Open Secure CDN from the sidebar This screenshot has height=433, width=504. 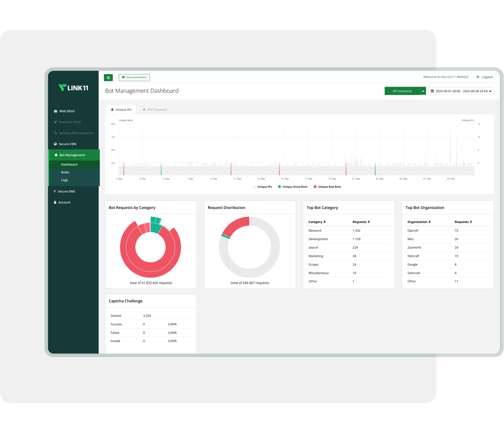coord(67,144)
